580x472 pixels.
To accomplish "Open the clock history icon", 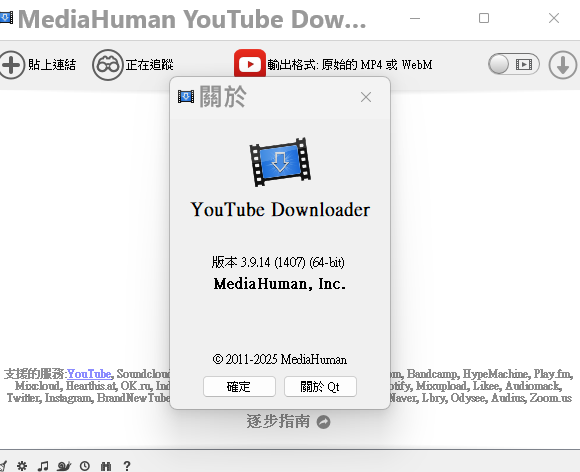I will point(85,466).
